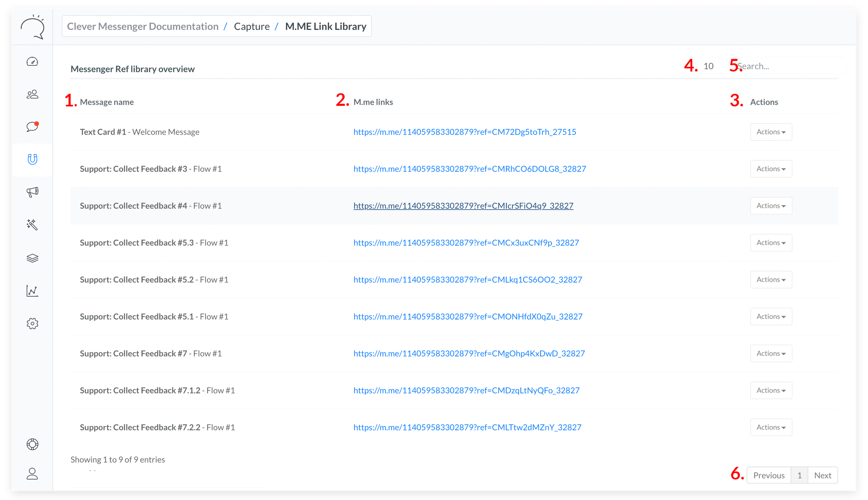Select the Capture magnet icon

tap(32, 159)
